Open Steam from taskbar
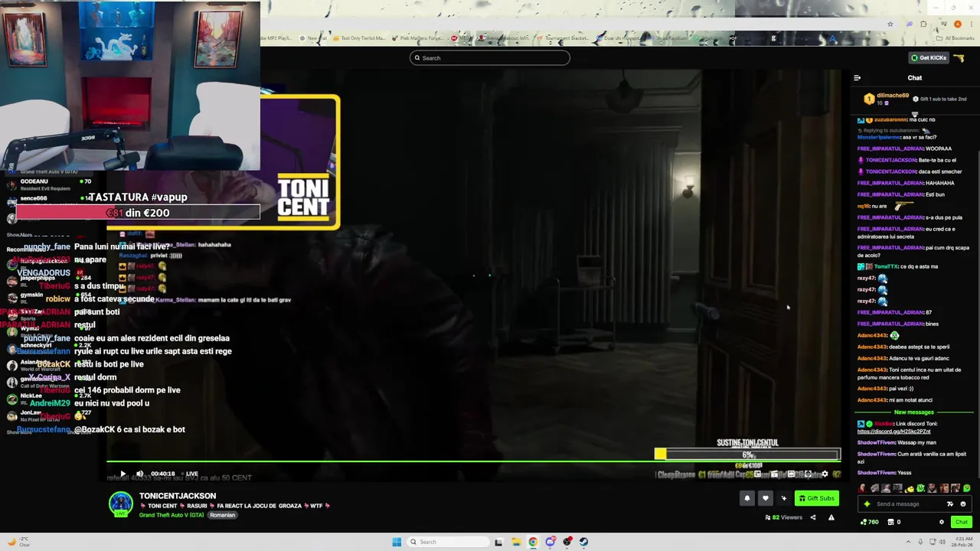This screenshot has height=551, width=980. [583, 542]
